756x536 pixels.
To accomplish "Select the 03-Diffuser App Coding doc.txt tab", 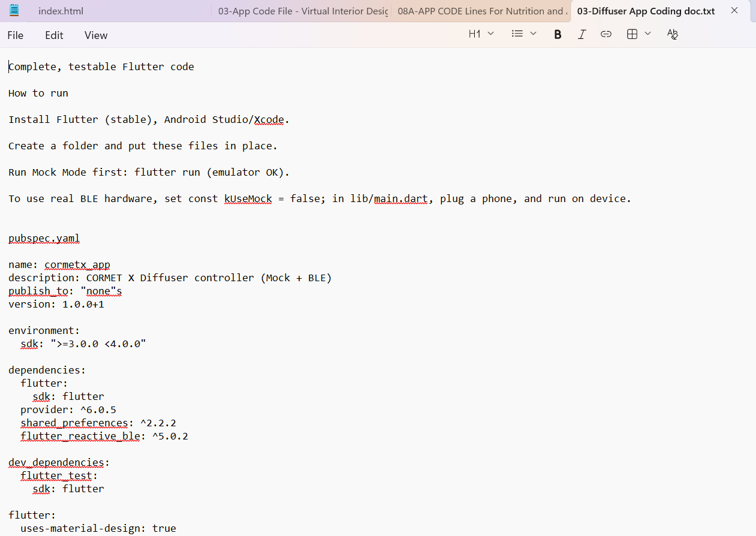I will (646, 11).
